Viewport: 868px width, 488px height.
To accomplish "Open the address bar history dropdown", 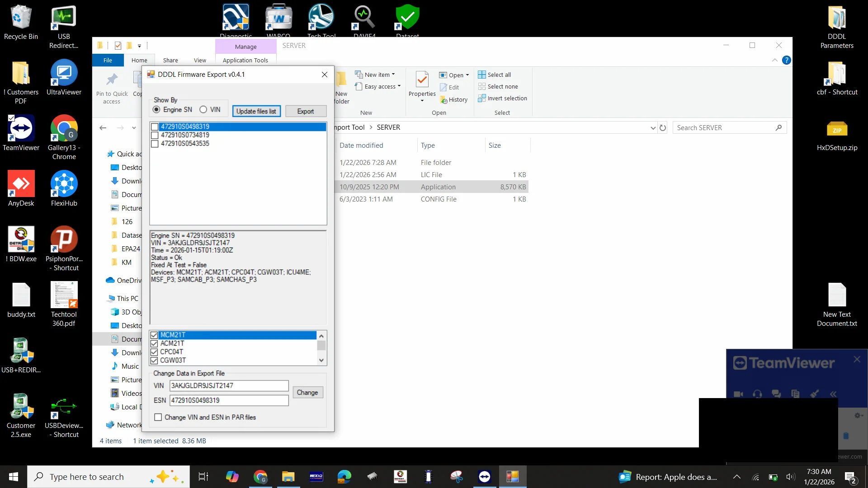I will pos(653,128).
